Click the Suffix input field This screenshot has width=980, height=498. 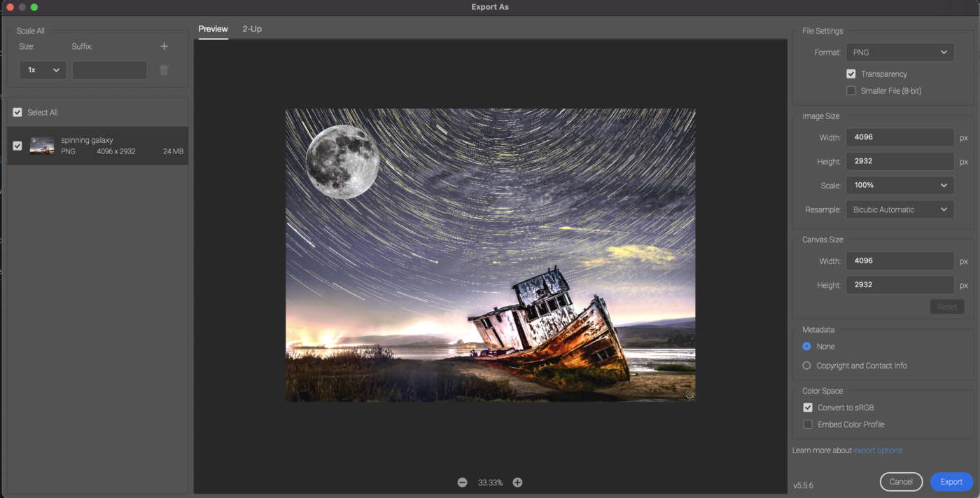[x=109, y=69]
